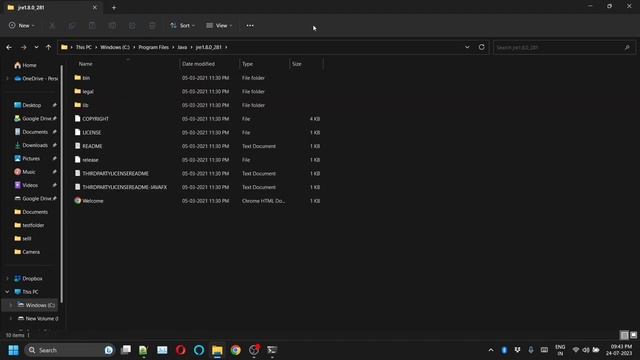Open the View dropdown menu
Viewport: 640px width, 360px height.
[219, 25]
